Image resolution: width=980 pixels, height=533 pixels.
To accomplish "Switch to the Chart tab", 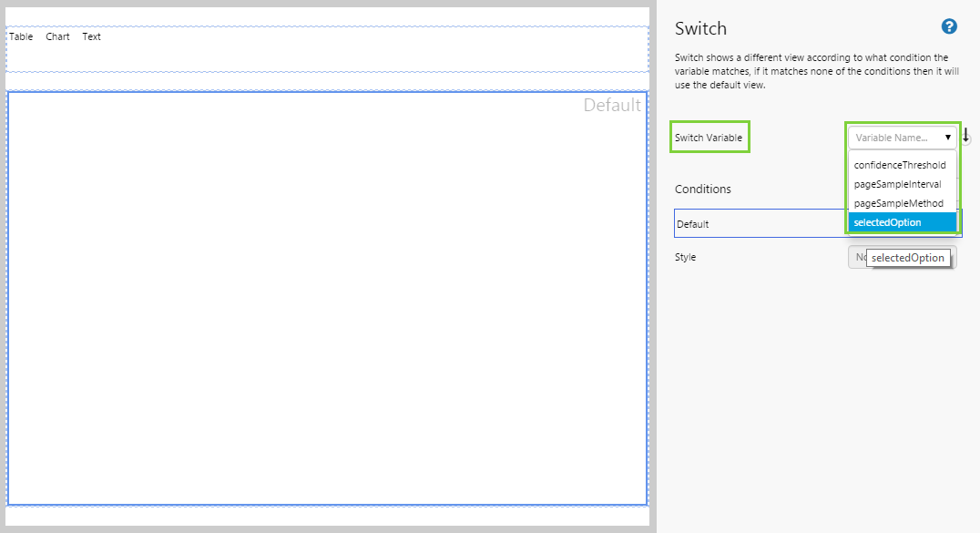I will (x=57, y=37).
